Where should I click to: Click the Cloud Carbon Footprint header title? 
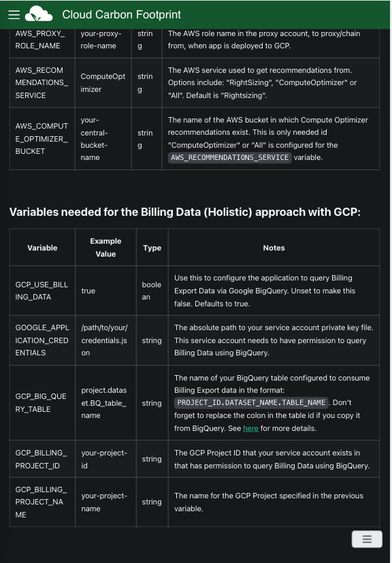[x=121, y=14]
